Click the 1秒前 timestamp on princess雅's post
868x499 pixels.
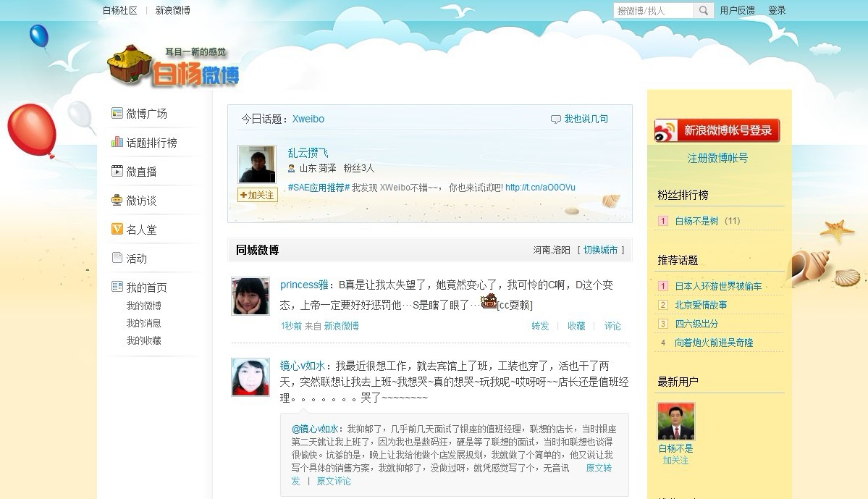point(291,326)
